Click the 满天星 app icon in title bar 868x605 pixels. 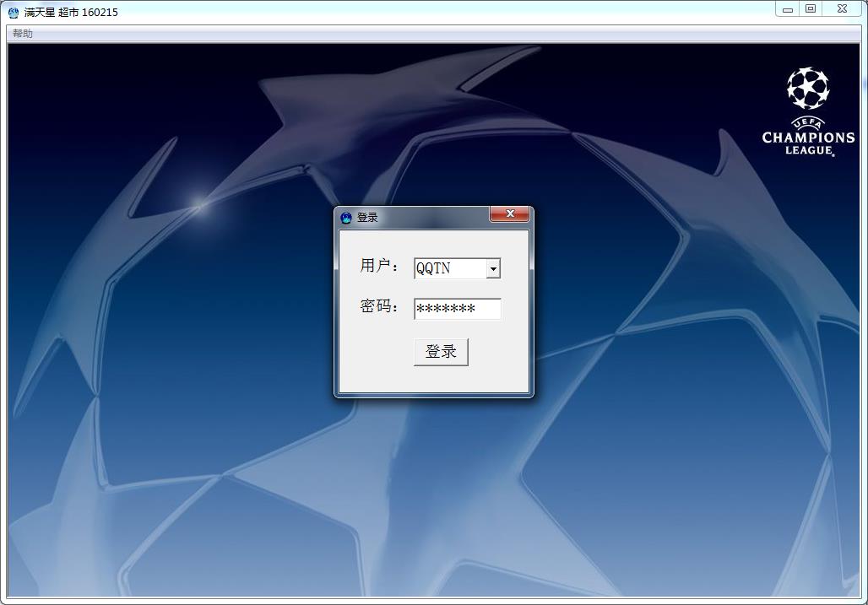click(x=14, y=12)
